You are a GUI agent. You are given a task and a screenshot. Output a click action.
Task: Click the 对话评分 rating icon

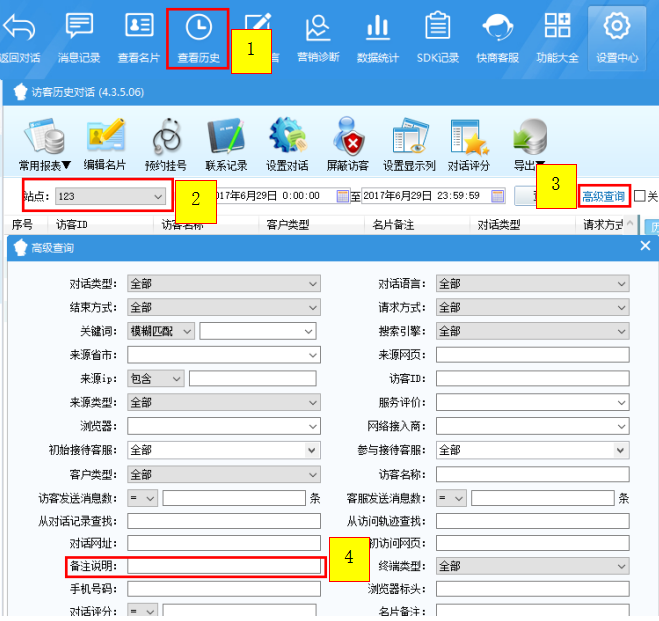pyautogui.click(x=469, y=144)
